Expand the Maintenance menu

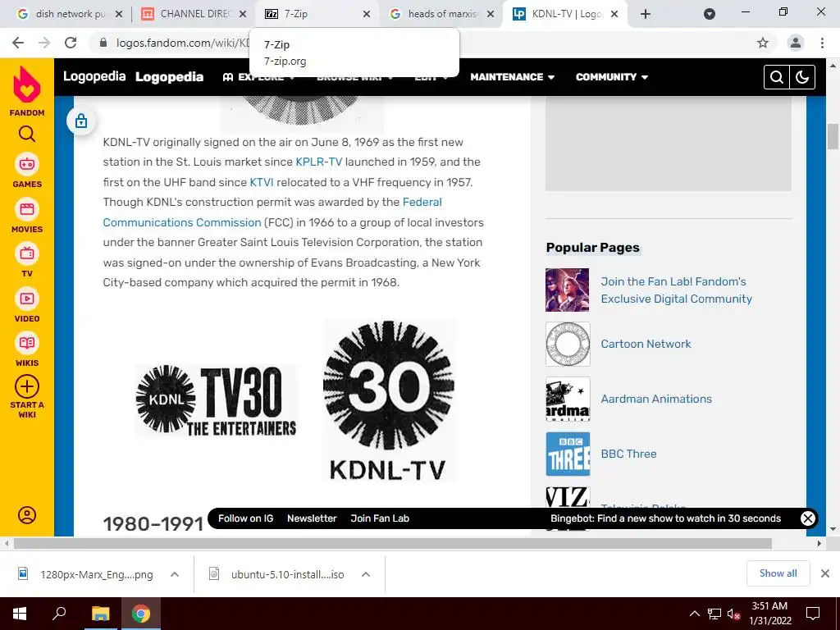512,77
